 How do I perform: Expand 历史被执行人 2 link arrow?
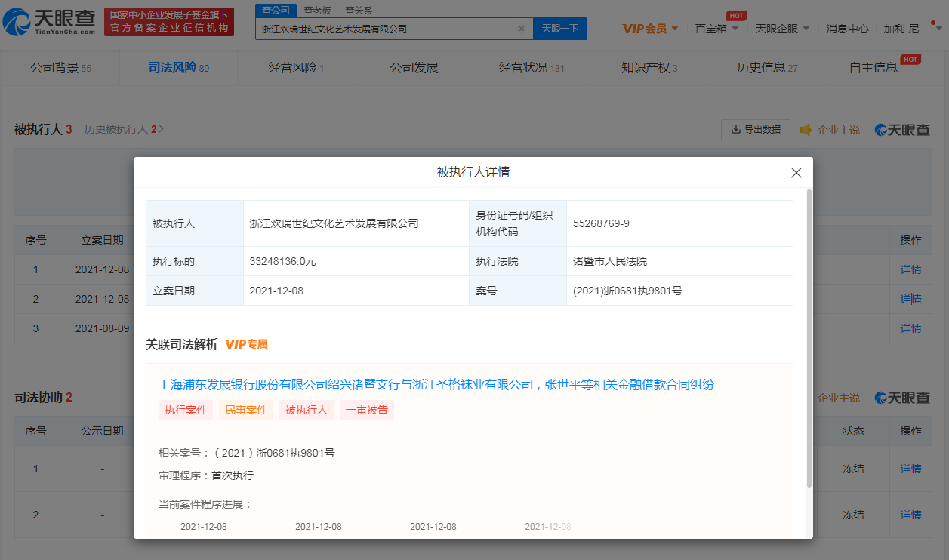[x=161, y=129]
